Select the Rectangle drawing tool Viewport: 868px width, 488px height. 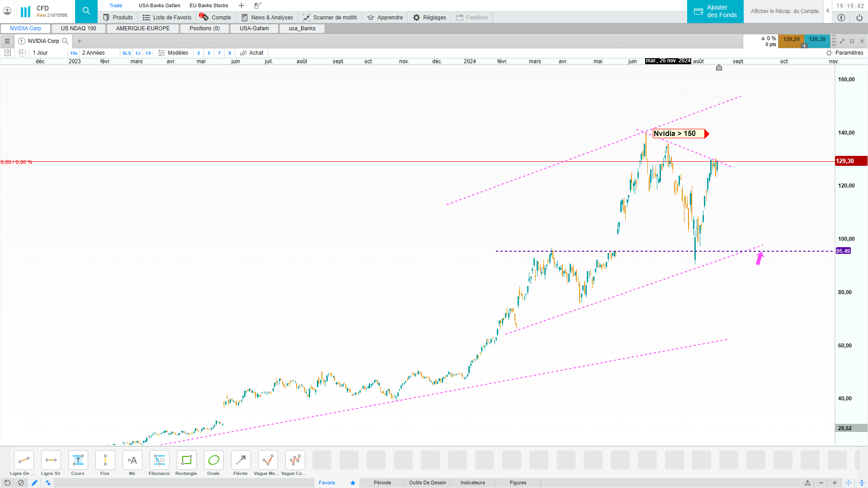pos(186,460)
